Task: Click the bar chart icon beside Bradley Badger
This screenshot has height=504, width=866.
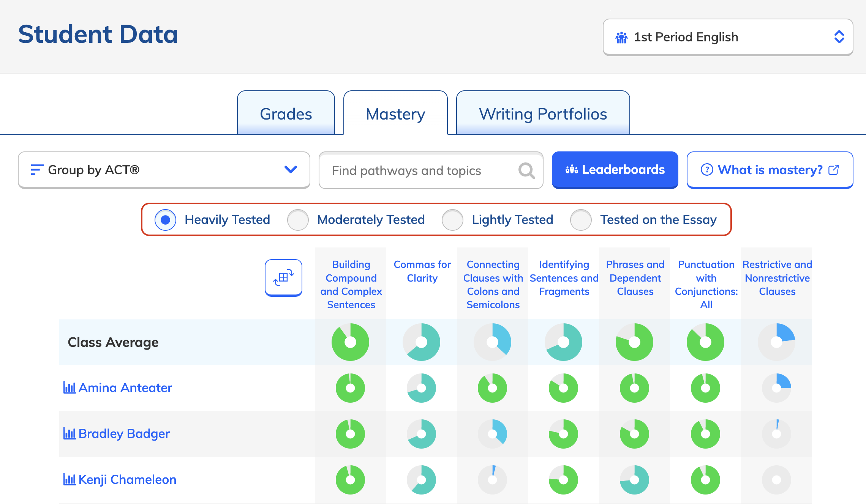Action: pos(70,433)
